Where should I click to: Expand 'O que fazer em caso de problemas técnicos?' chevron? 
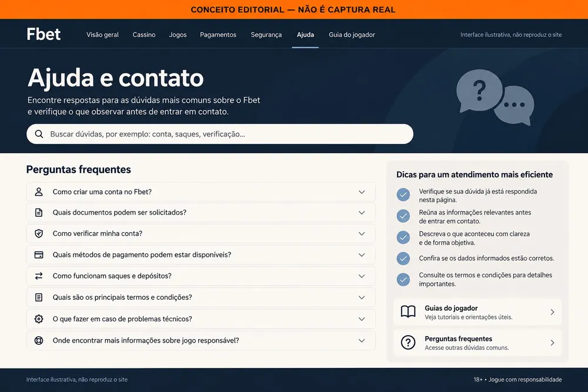(362, 319)
